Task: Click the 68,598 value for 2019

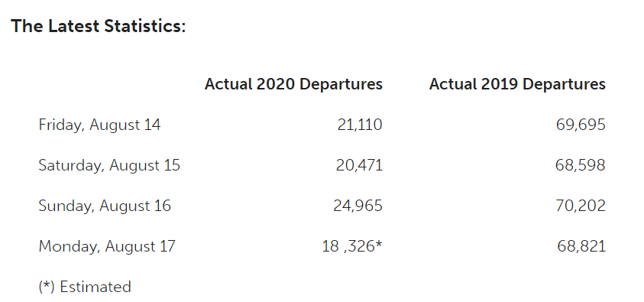Action: click(x=581, y=166)
